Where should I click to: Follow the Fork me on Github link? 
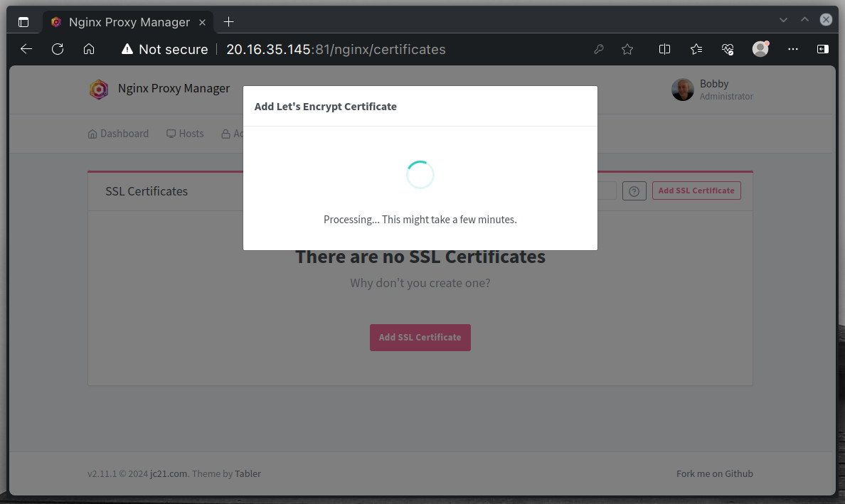(715, 474)
